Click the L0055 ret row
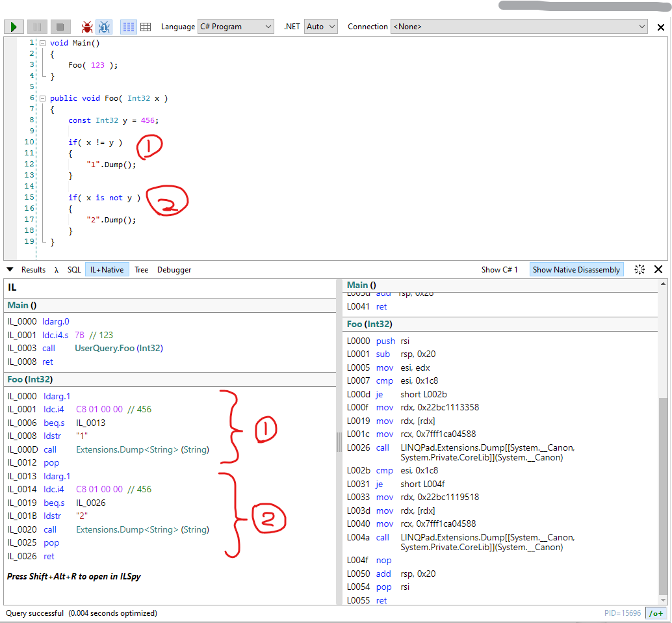672x623 pixels. [x=367, y=600]
